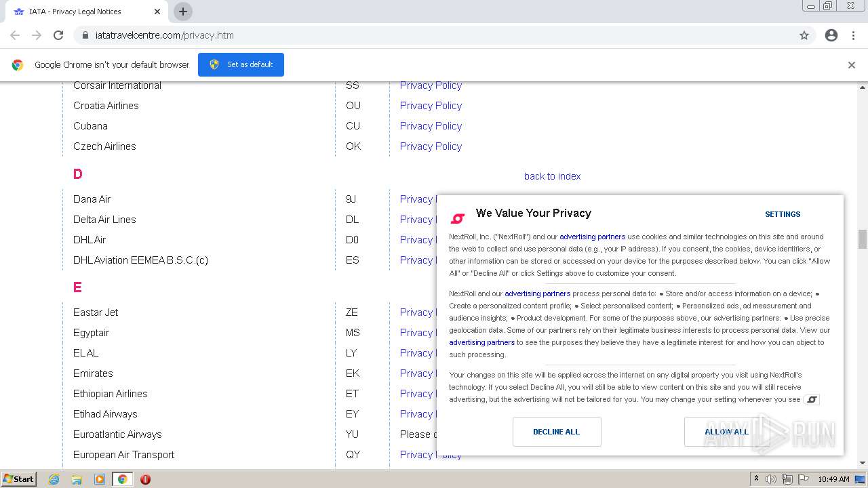Open the Action Center flag icon
The height and width of the screenshot is (488, 868).
(x=804, y=479)
